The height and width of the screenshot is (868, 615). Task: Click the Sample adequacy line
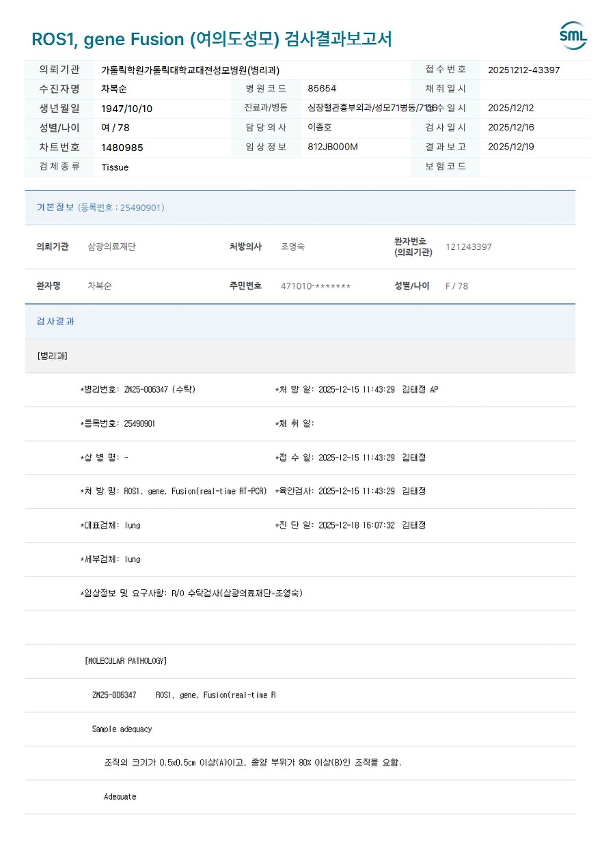point(122,729)
